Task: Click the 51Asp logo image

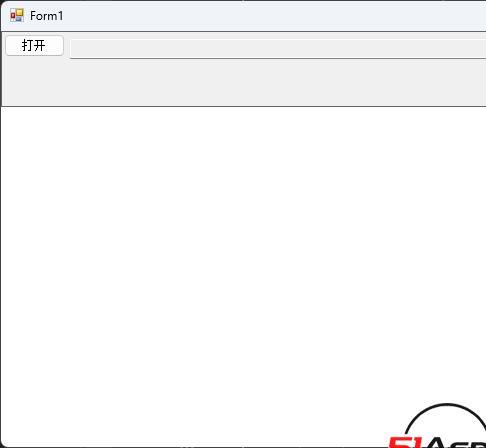Action: coord(437,425)
